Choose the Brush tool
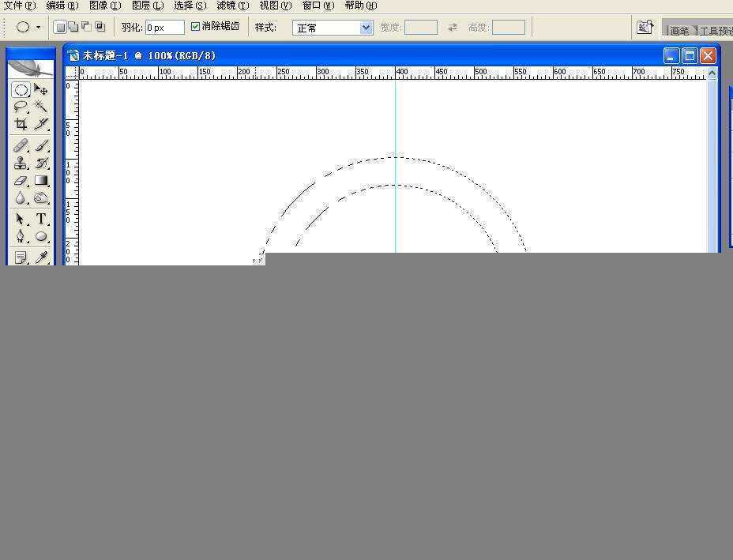 point(40,145)
